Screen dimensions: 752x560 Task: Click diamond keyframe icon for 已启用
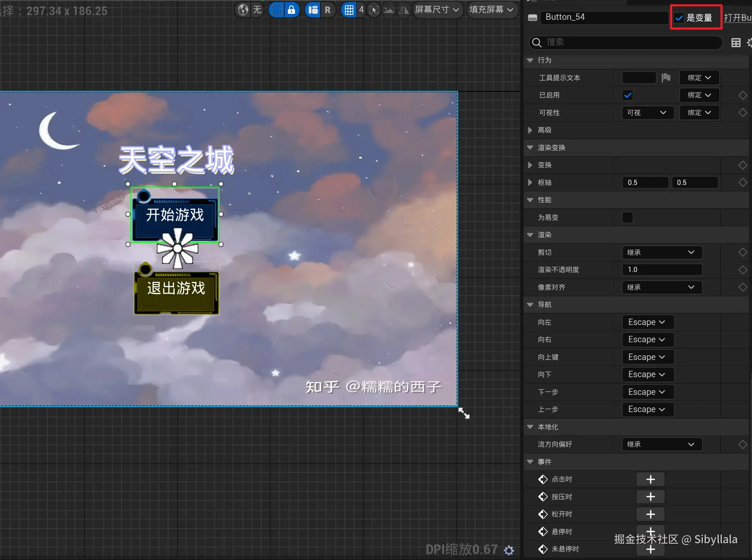click(743, 95)
